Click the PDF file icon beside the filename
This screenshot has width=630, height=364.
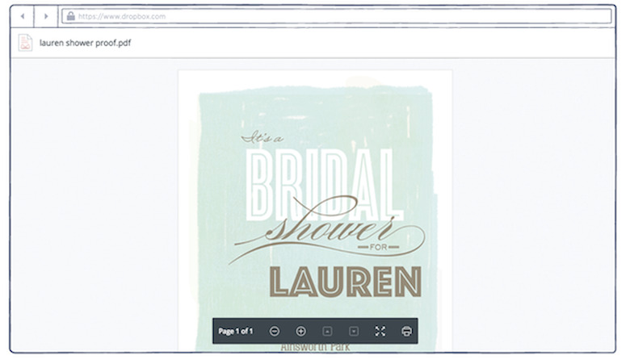coord(25,43)
